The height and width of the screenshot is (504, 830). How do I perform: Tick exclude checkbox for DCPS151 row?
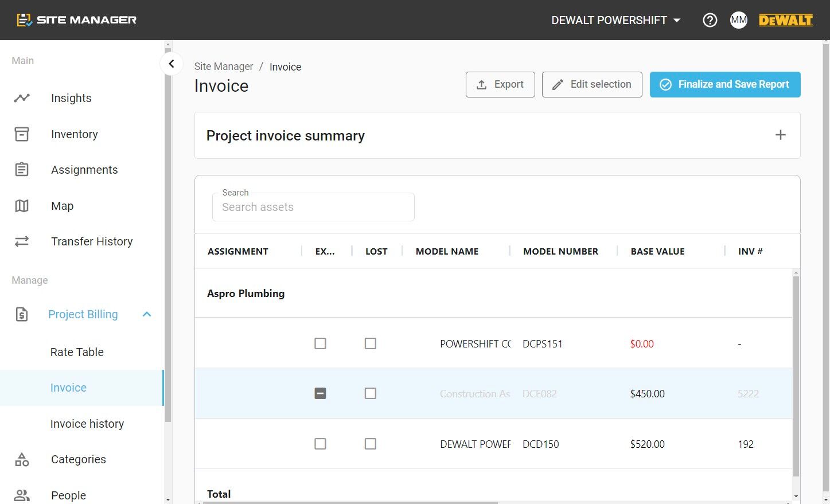[320, 343]
